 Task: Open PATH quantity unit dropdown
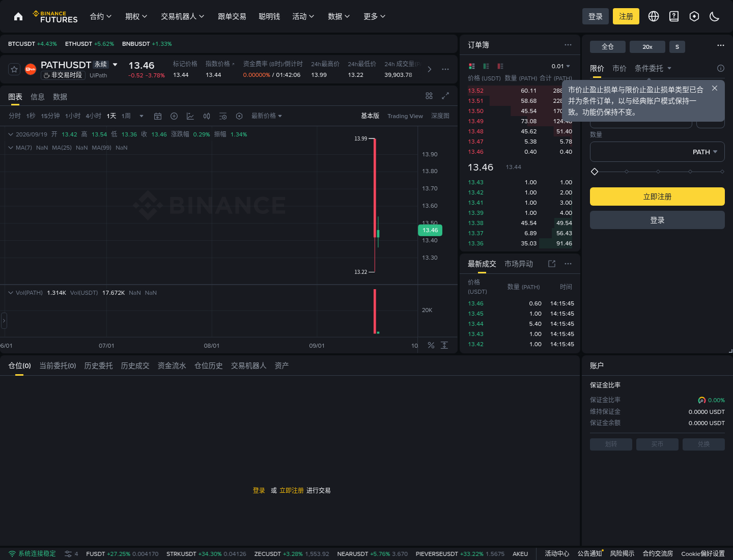point(705,152)
